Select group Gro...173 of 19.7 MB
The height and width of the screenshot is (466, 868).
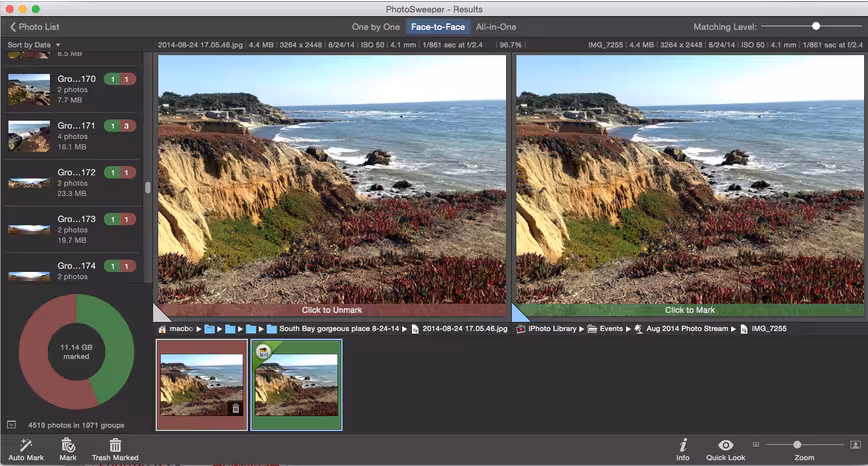pyautogui.click(x=73, y=229)
